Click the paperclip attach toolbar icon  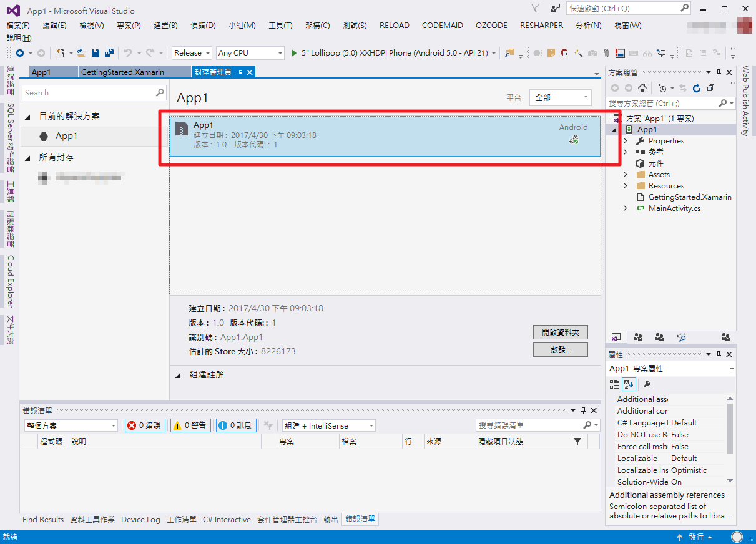[606, 53]
